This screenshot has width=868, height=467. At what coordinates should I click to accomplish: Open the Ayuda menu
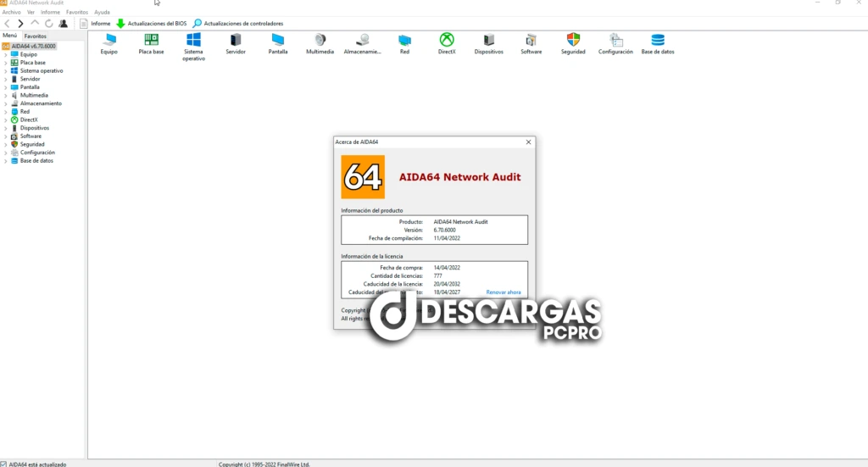click(x=102, y=13)
